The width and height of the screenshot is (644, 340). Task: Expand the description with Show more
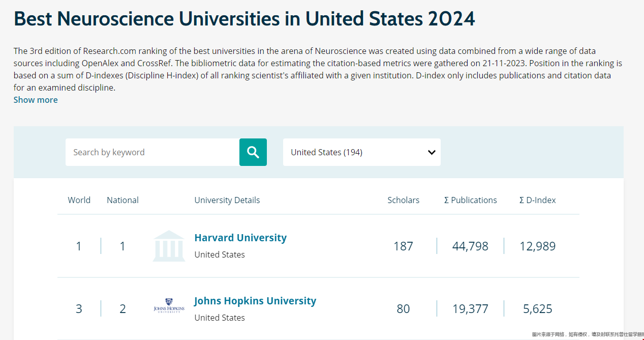(36, 100)
